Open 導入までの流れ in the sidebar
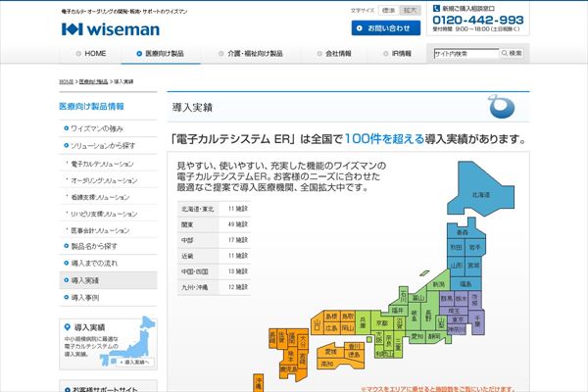 click(108, 264)
